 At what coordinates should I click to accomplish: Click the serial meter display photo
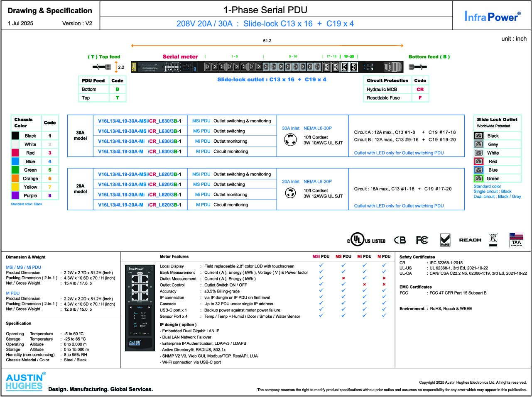[x=140, y=307]
